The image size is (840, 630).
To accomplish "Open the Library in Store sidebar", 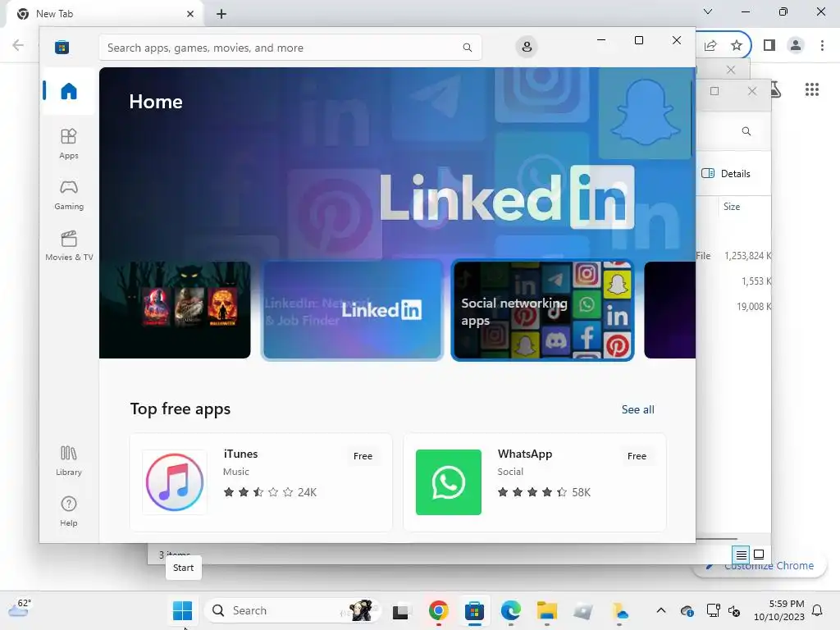I will click(69, 460).
